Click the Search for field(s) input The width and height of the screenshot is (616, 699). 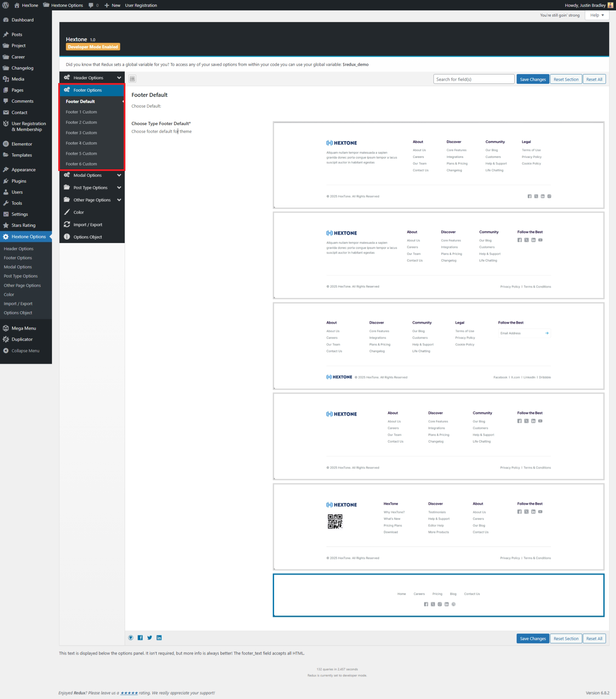473,79
